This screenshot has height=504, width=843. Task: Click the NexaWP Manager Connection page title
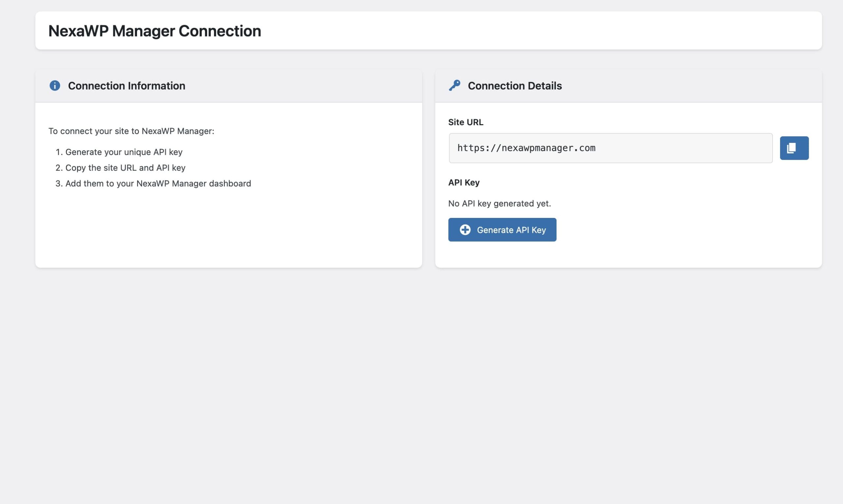(154, 31)
